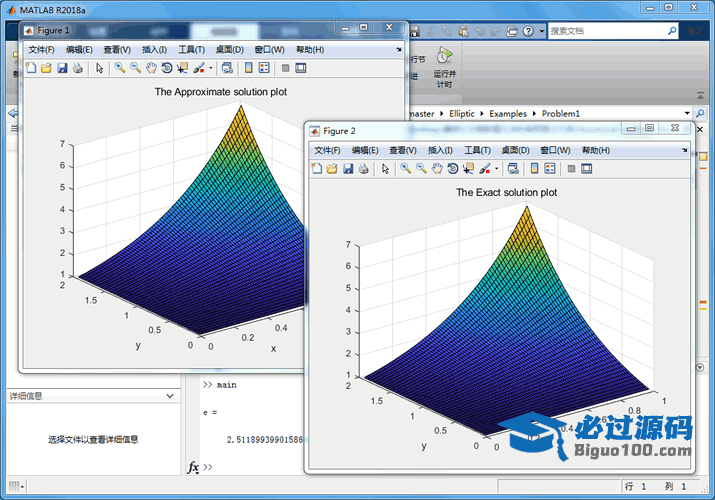Screen dimensions: 715x500
Task: Select Examples folder in address path
Action: coord(508,113)
